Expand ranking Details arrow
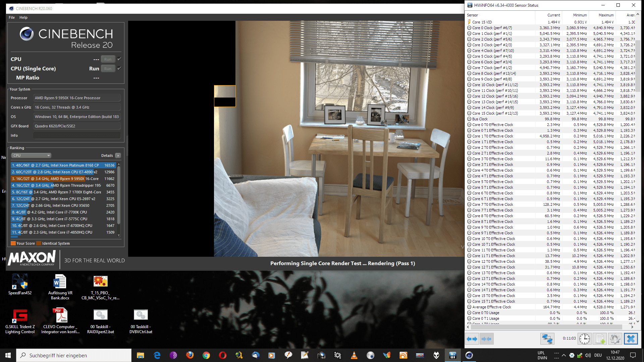 click(118, 156)
